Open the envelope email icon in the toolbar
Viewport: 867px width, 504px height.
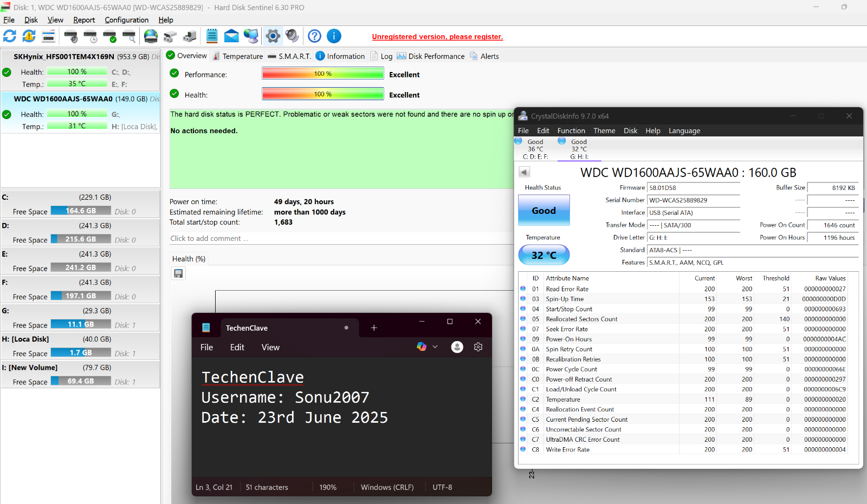(231, 36)
